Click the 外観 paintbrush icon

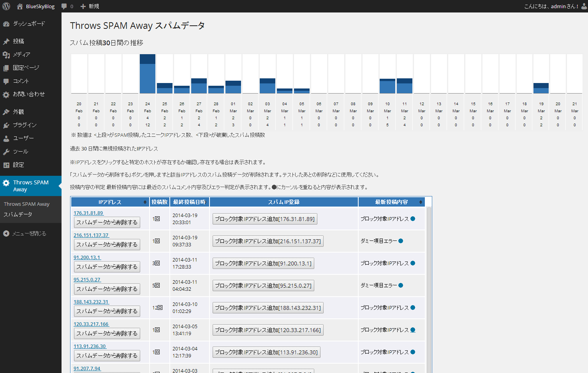click(x=6, y=112)
